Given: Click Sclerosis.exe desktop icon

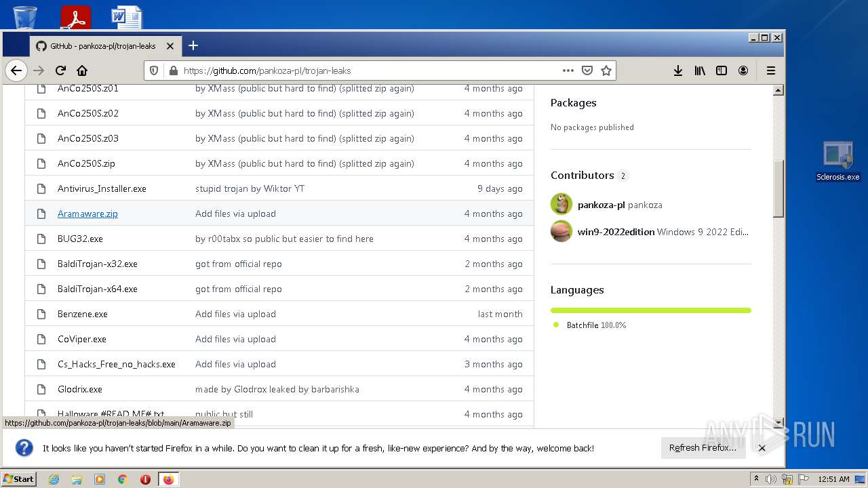Looking at the screenshot, I should [837, 161].
